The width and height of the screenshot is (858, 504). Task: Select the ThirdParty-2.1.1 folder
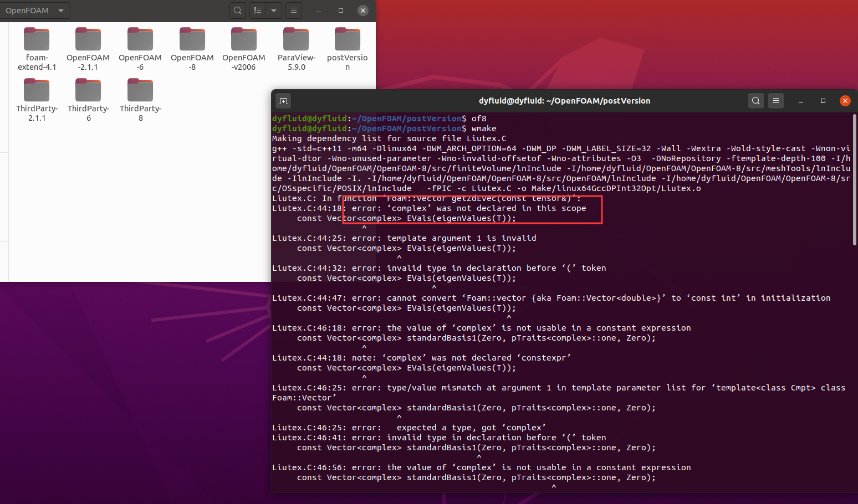coord(37,100)
